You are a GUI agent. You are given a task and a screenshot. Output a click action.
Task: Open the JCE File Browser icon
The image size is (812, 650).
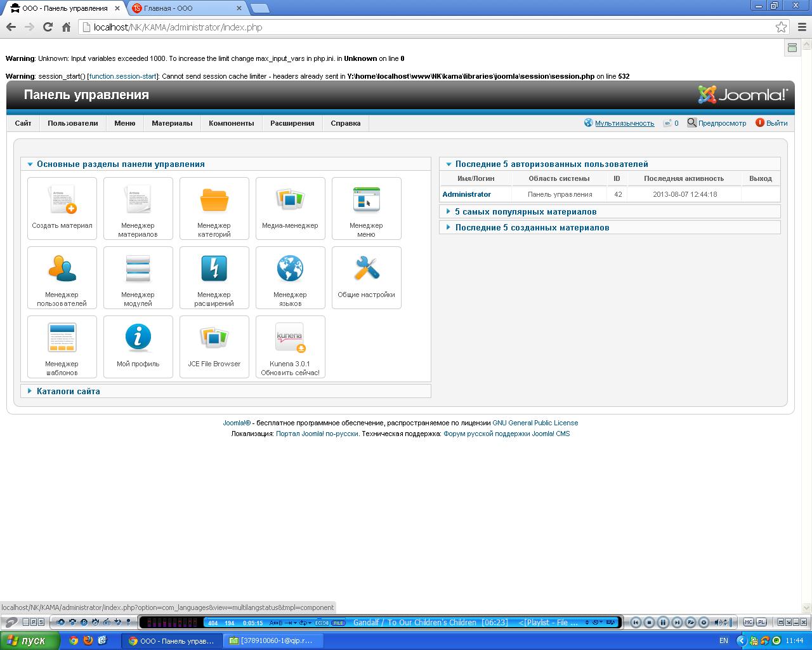(x=214, y=338)
